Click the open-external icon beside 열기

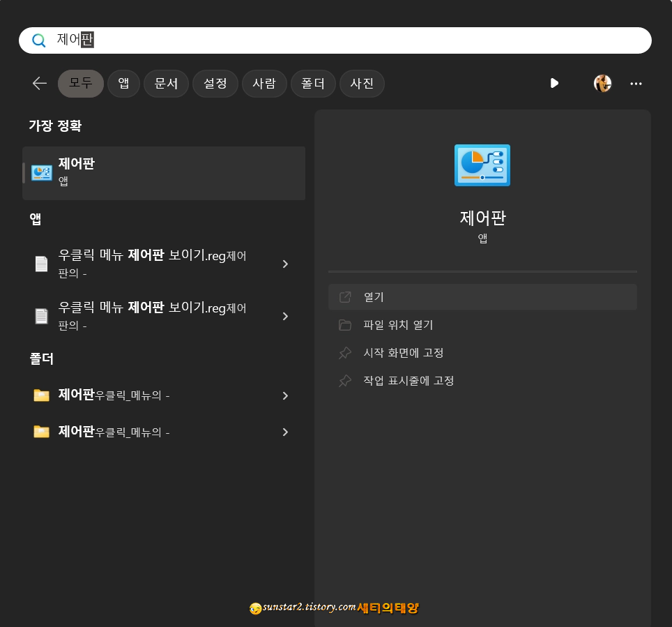345,297
